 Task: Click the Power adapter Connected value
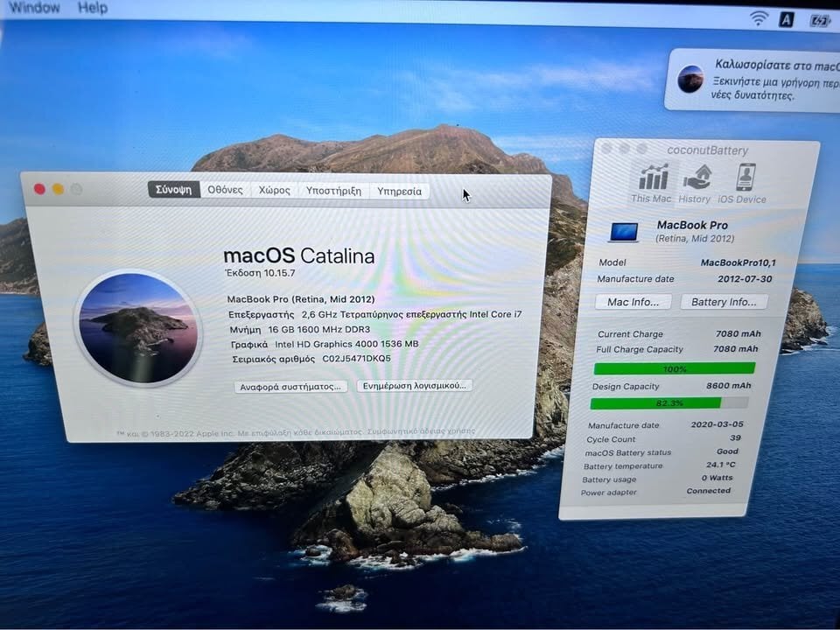pyautogui.click(x=708, y=490)
